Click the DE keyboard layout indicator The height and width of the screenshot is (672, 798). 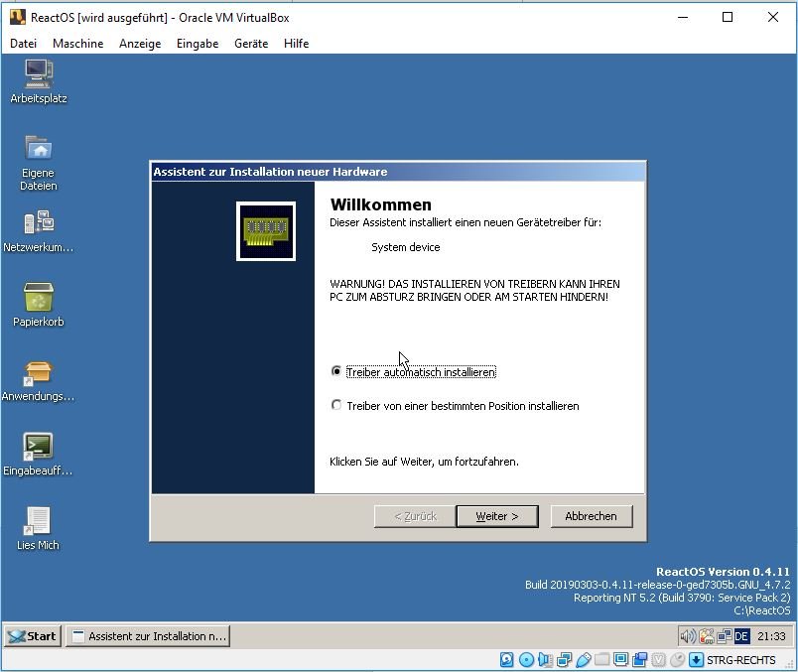[741, 636]
